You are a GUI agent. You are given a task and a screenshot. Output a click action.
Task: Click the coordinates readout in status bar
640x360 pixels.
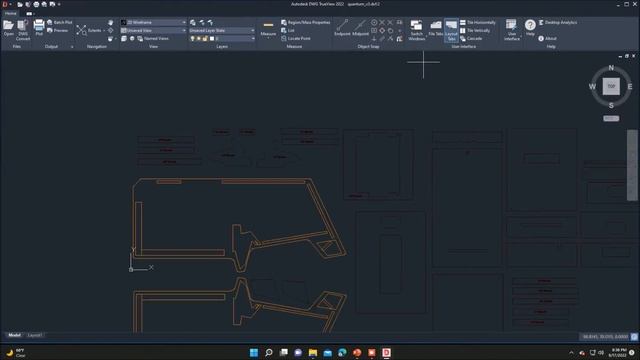coord(605,337)
